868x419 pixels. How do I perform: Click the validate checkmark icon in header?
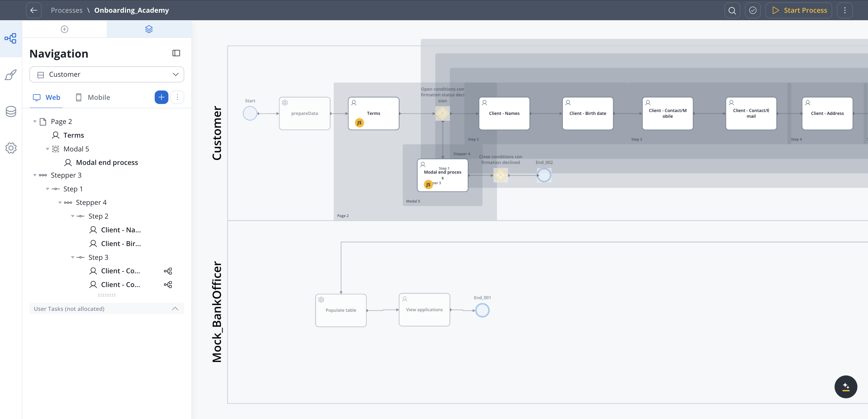[x=752, y=10]
